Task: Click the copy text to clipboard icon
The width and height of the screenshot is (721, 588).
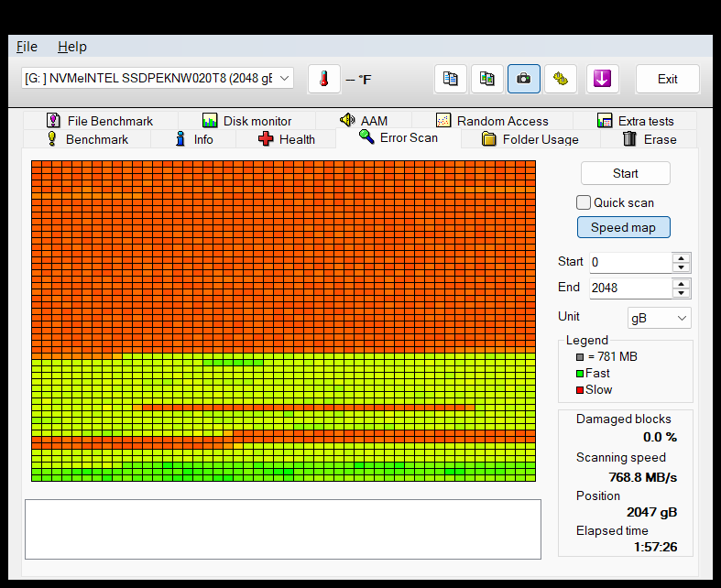Action: tap(450, 79)
